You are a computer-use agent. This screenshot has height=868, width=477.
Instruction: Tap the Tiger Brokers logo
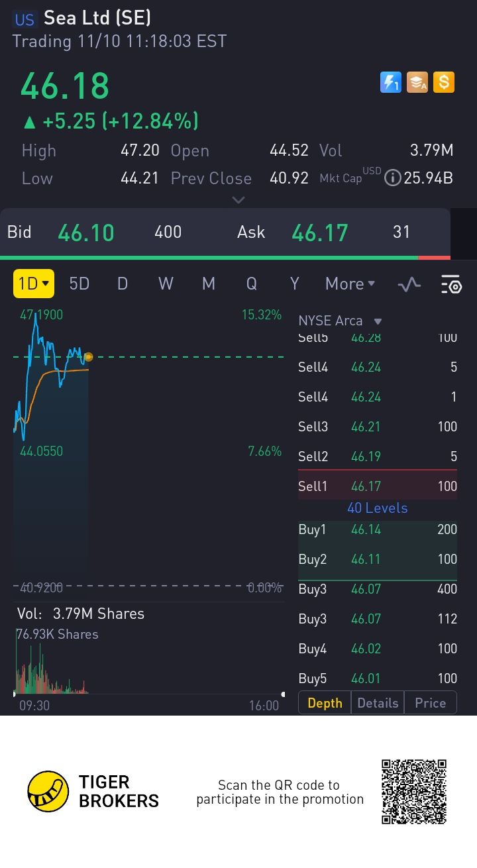pyautogui.click(x=49, y=792)
